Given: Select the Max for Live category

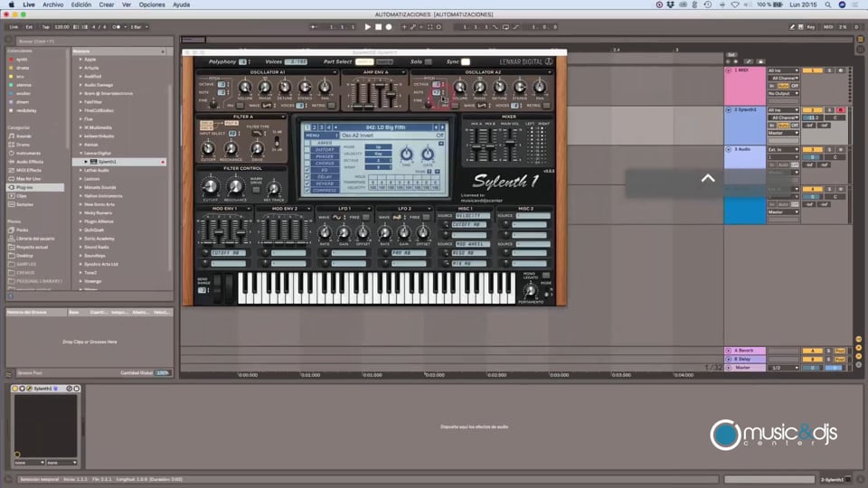Looking at the screenshot, I should [x=28, y=179].
